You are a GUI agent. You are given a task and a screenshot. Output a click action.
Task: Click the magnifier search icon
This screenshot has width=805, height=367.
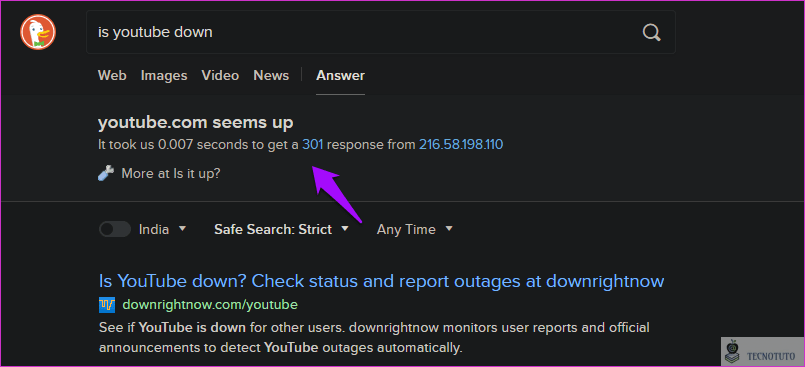[651, 33]
